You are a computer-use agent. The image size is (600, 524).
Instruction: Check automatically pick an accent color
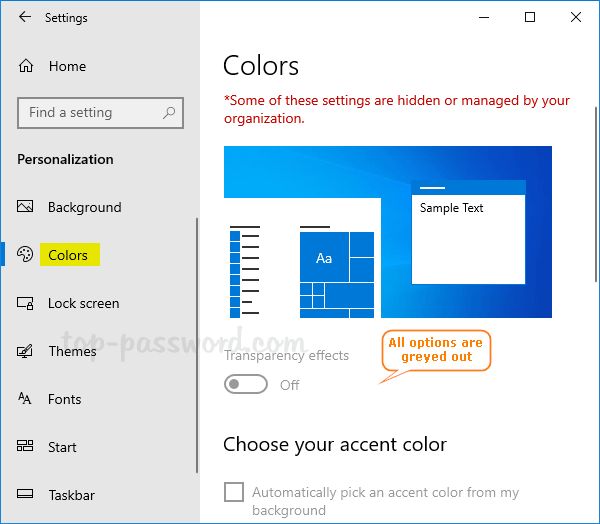[x=234, y=492]
